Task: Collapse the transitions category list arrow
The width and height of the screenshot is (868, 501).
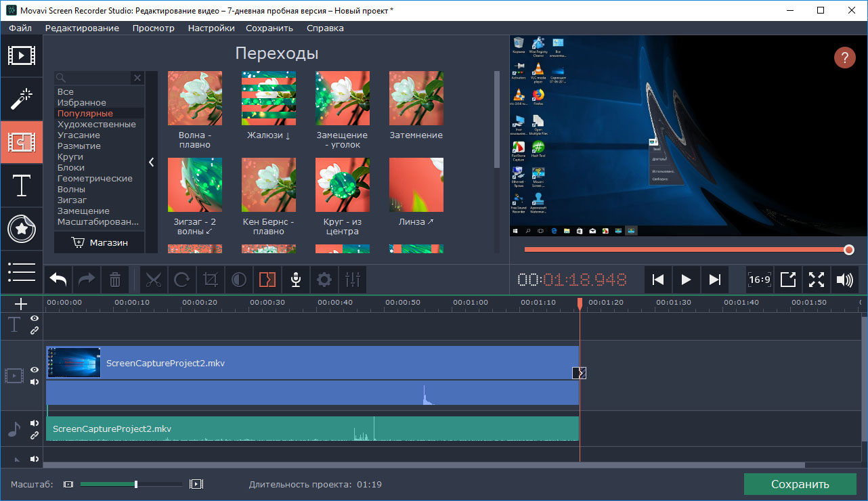Action: (x=152, y=162)
